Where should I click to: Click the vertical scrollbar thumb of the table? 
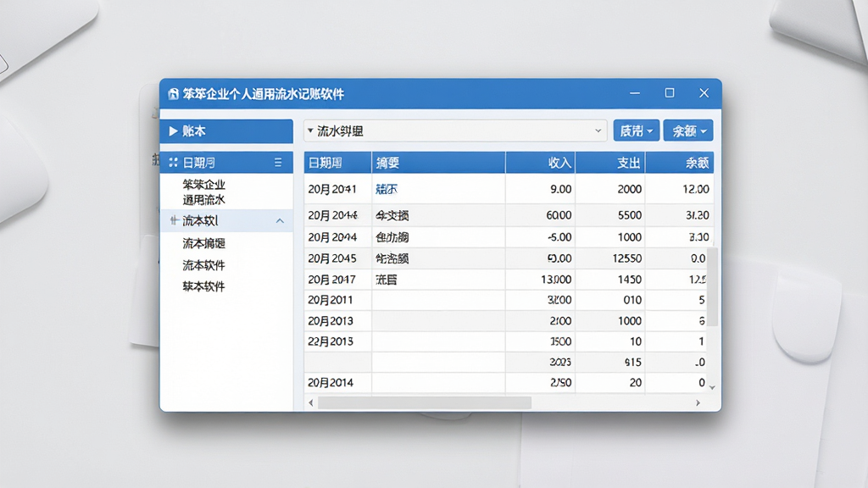pyautogui.click(x=713, y=286)
